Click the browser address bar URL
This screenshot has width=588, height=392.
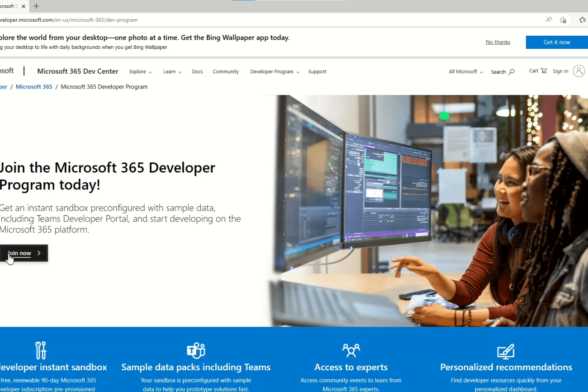point(69,20)
